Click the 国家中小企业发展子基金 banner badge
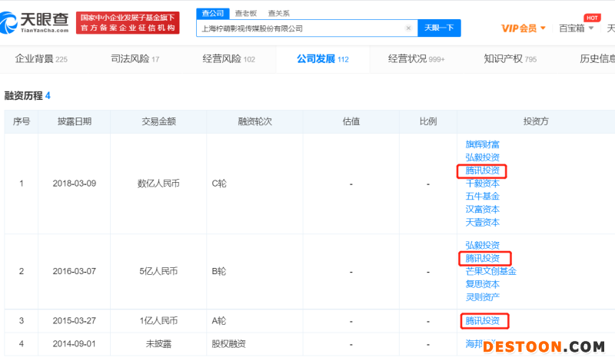Screen dimensions: 615x364 tap(128, 22)
